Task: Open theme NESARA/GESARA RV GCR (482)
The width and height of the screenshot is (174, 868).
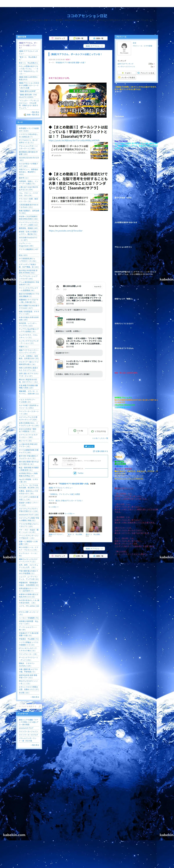Action: pos(29,159)
